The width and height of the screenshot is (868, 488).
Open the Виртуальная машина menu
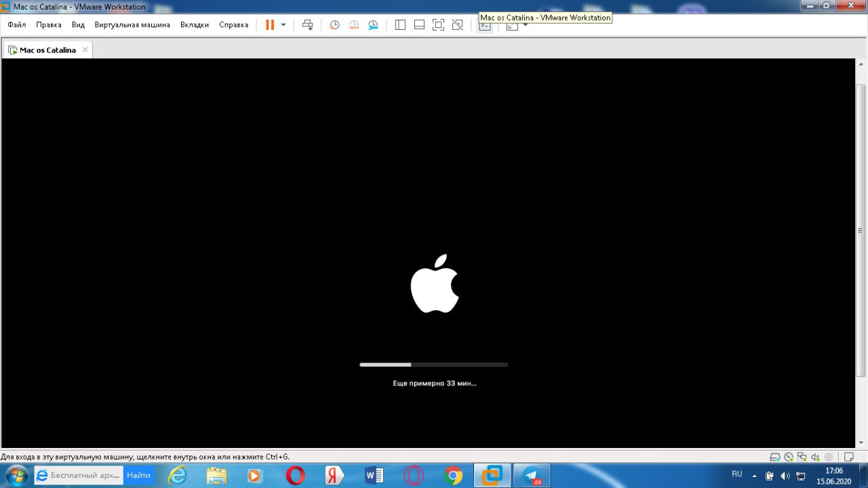point(132,24)
